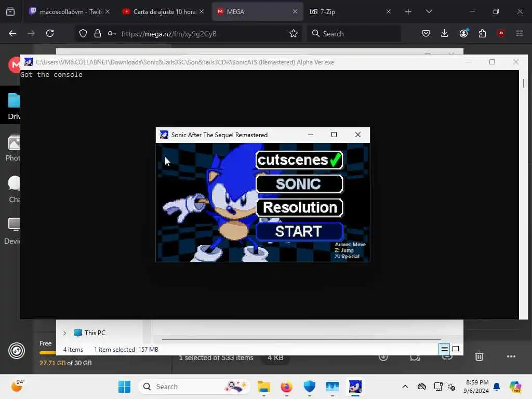Click the mega.nz URL address field
Image resolution: width=532 pixels, height=399 pixels.
pyautogui.click(x=169, y=34)
